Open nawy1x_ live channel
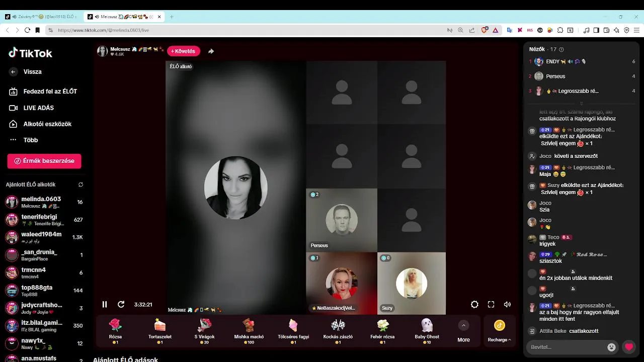Screen dimensions: 644x362 coord(44,343)
